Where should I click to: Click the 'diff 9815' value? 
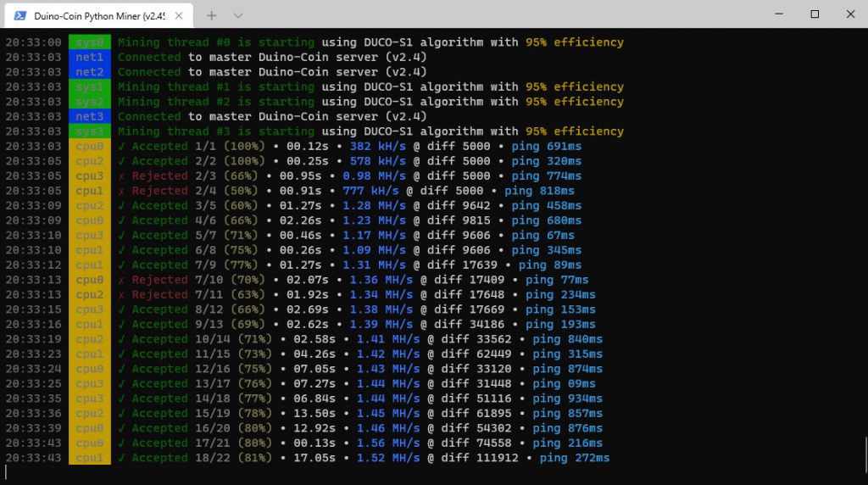click(x=459, y=220)
